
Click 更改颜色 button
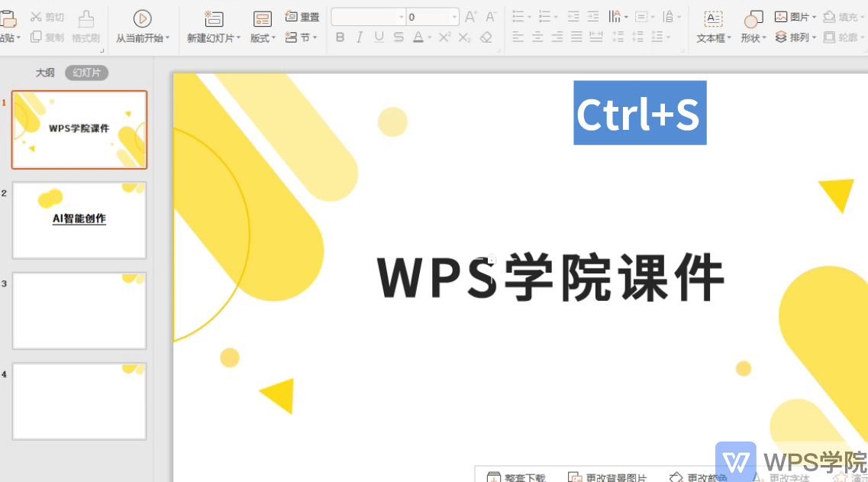click(x=699, y=477)
